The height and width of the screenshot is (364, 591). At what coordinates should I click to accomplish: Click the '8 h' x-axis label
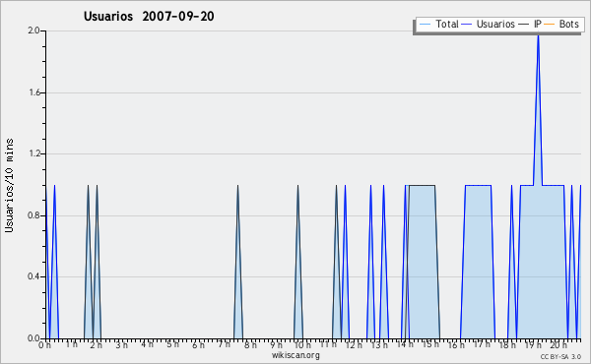[x=250, y=344]
